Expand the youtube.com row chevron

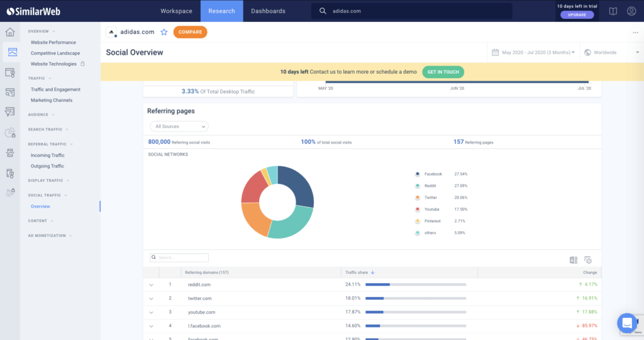[x=151, y=312]
